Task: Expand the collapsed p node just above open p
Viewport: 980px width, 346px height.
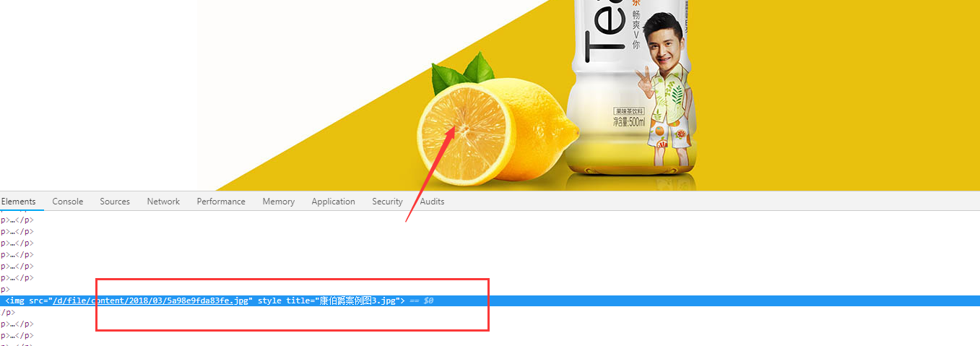Action: (x=16, y=277)
